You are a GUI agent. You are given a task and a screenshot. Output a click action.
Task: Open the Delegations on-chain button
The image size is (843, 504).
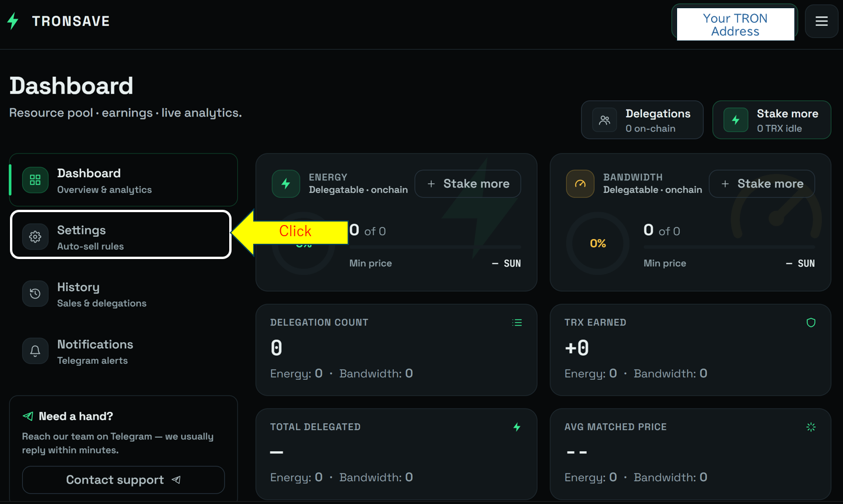(x=642, y=120)
